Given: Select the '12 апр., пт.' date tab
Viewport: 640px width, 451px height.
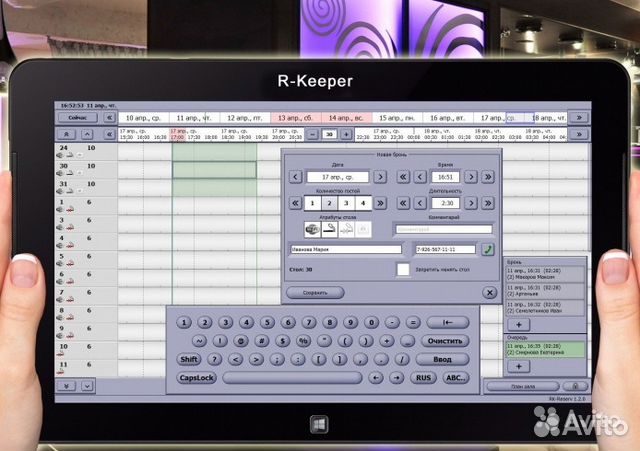Looking at the screenshot, I should click(245, 118).
